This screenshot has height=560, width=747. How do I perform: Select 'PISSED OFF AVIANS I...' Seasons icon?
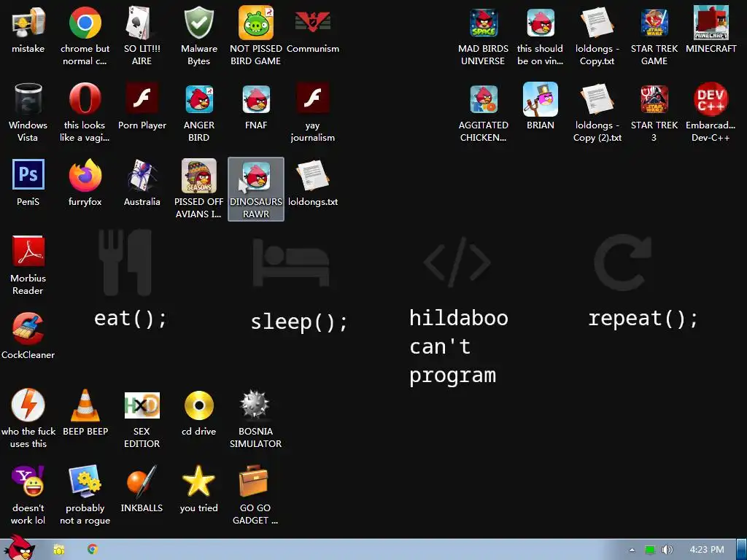pyautogui.click(x=198, y=176)
